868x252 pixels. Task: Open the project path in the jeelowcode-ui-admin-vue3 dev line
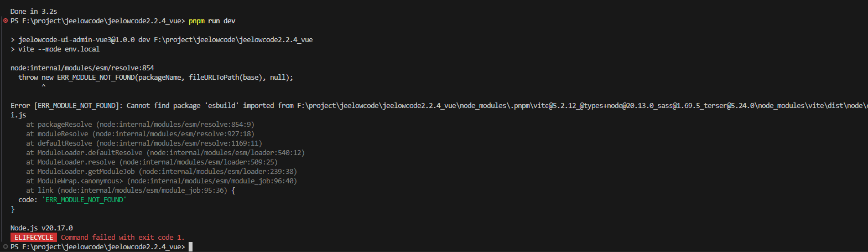coord(233,40)
